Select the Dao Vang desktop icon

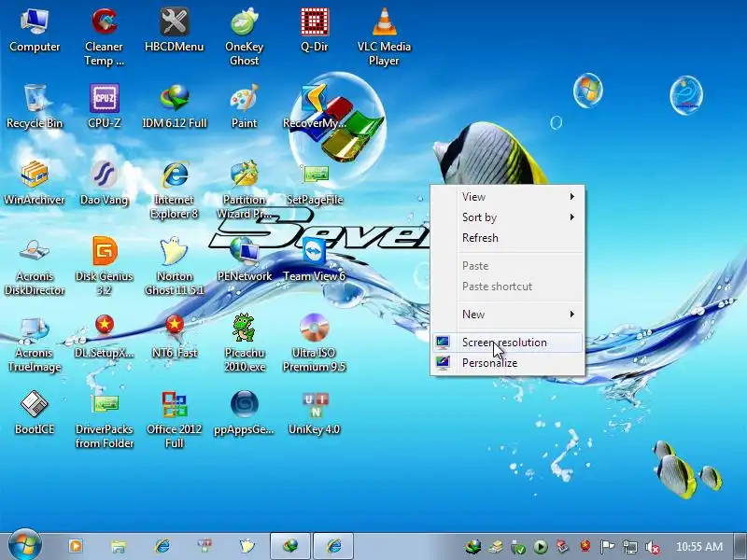(104, 184)
